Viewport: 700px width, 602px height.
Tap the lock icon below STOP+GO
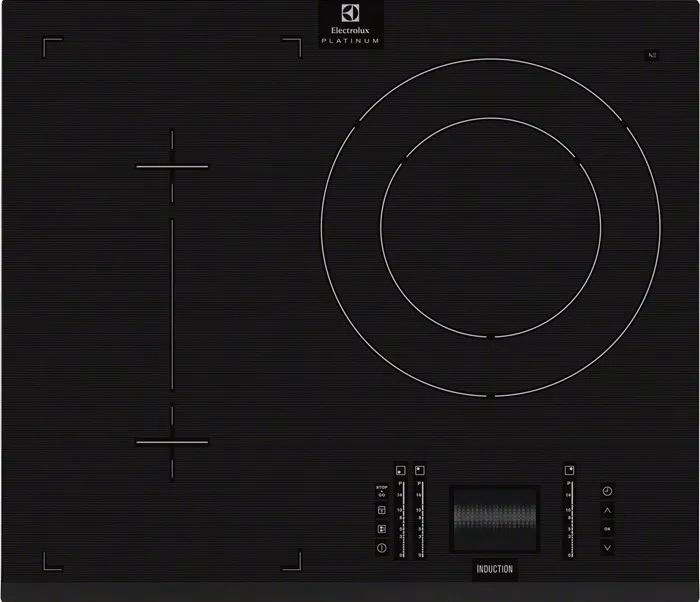pos(381,510)
